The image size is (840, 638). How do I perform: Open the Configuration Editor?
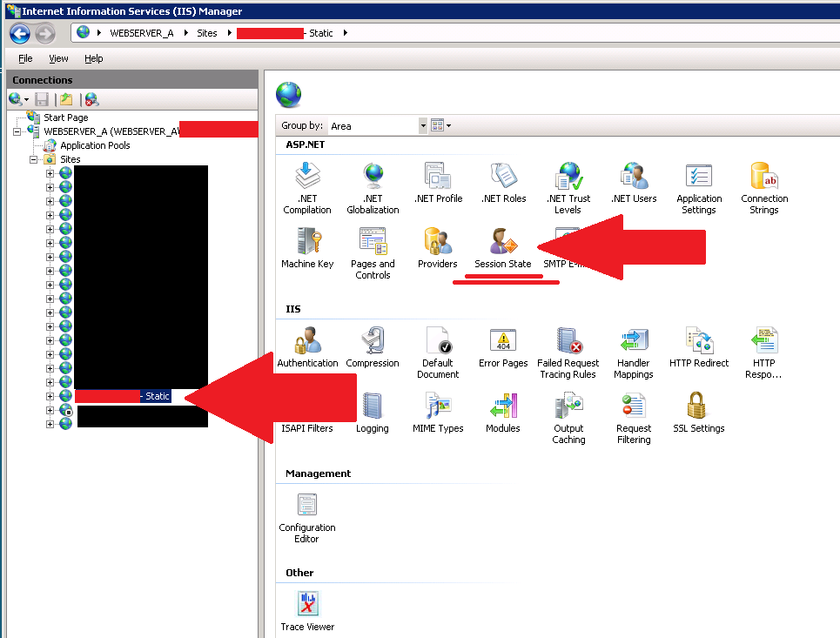[307, 518]
